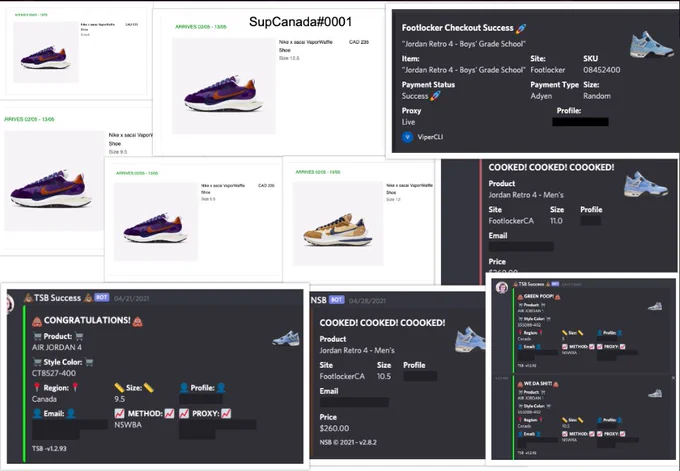Click the $260.00 price in NSB card
This screenshot has width=680, height=471.
click(334, 428)
